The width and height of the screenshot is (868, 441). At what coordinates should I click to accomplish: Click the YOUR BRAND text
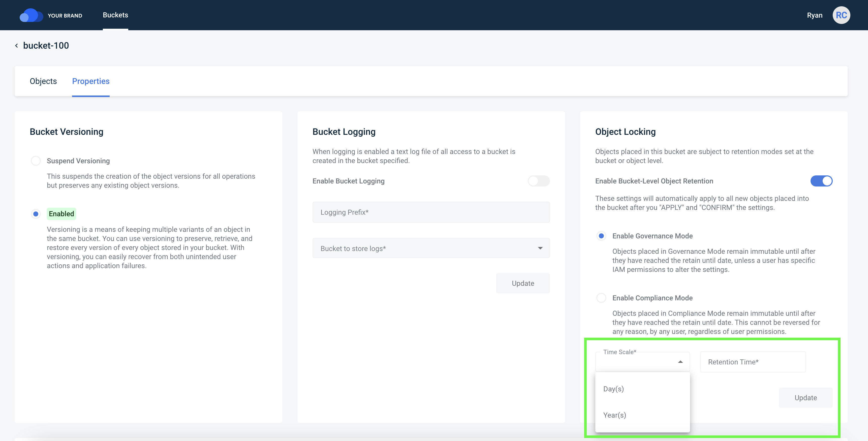point(65,15)
